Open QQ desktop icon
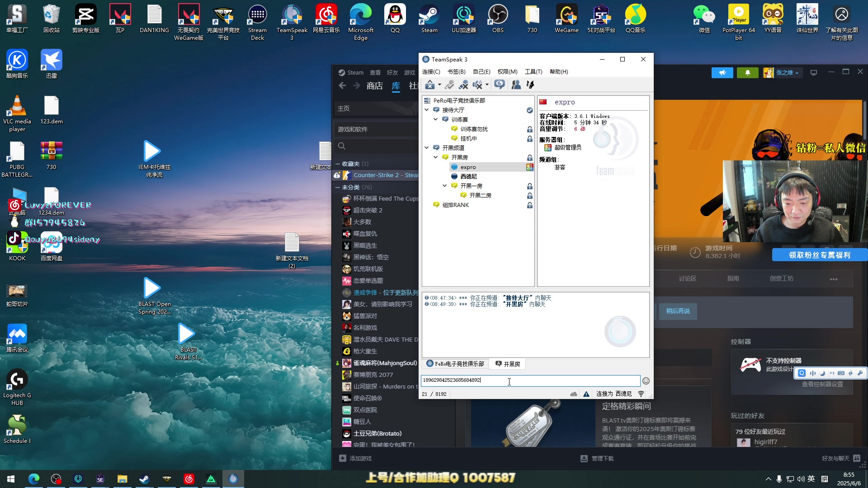868x488 pixels. (395, 19)
